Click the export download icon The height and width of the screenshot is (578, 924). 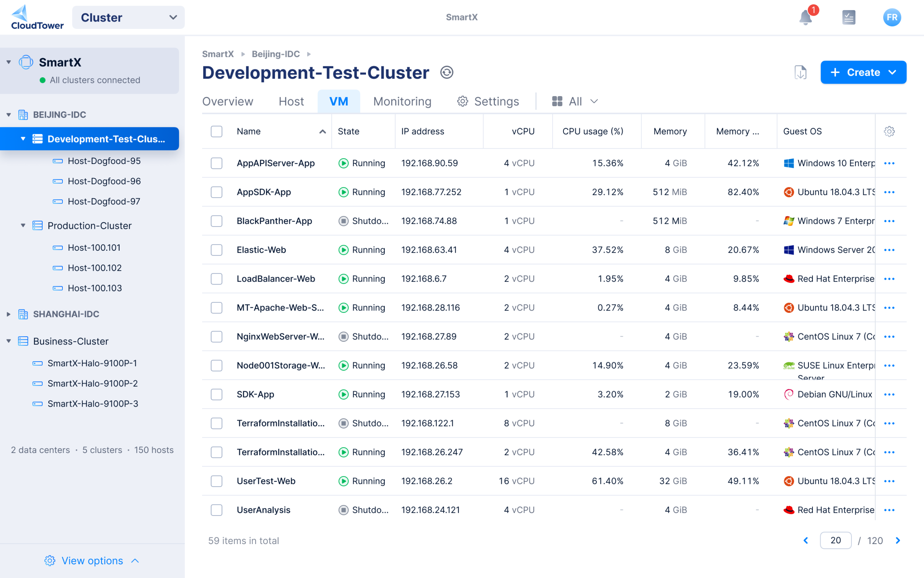[x=800, y=72]
